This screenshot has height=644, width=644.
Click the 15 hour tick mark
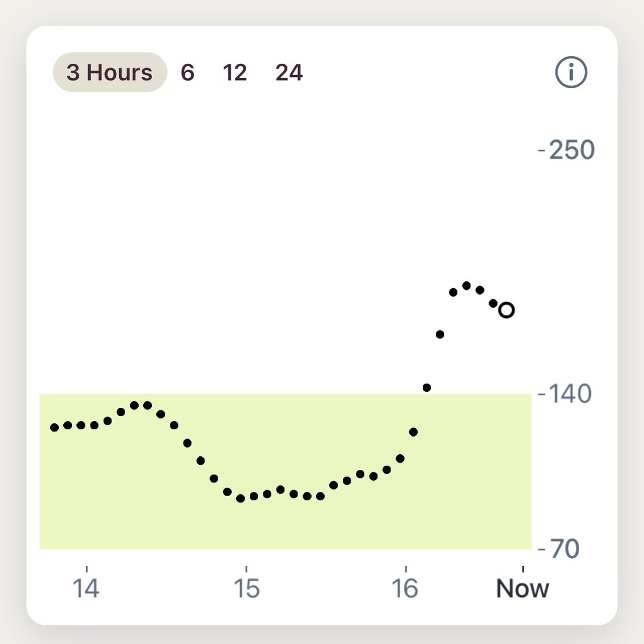[247, 570]
